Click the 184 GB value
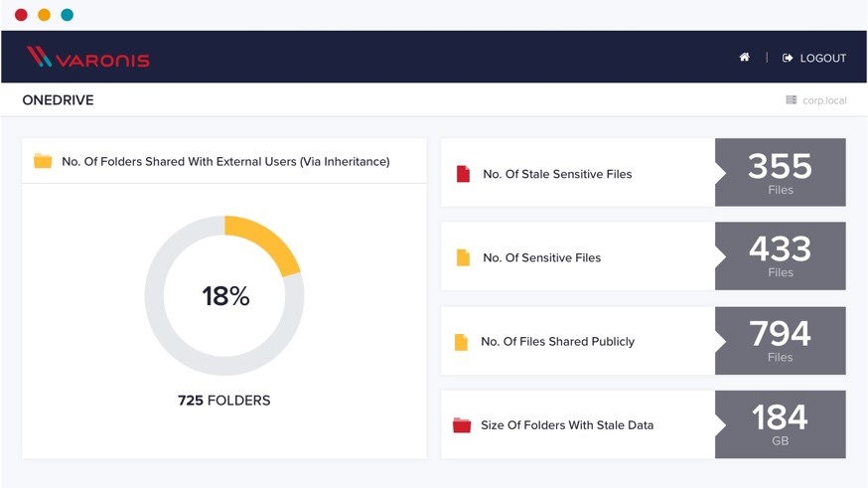 click(780, 424)
